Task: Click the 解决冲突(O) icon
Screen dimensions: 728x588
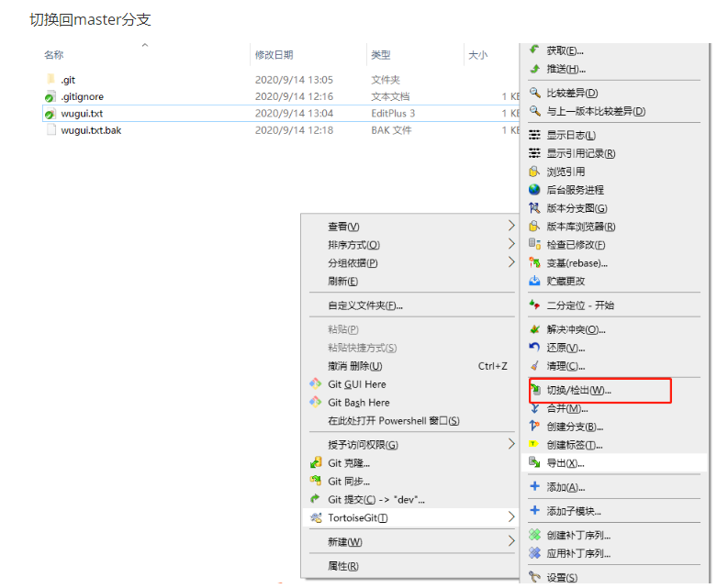Action: 534,329
